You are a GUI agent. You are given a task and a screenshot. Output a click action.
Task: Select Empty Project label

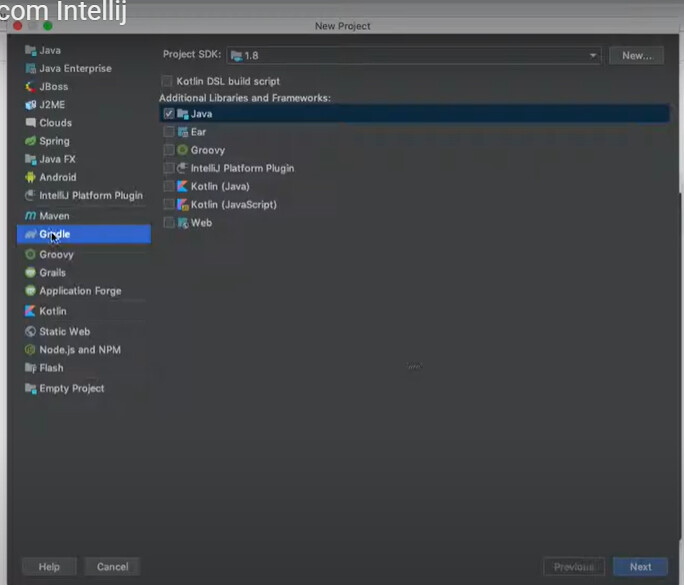[72, 388]
